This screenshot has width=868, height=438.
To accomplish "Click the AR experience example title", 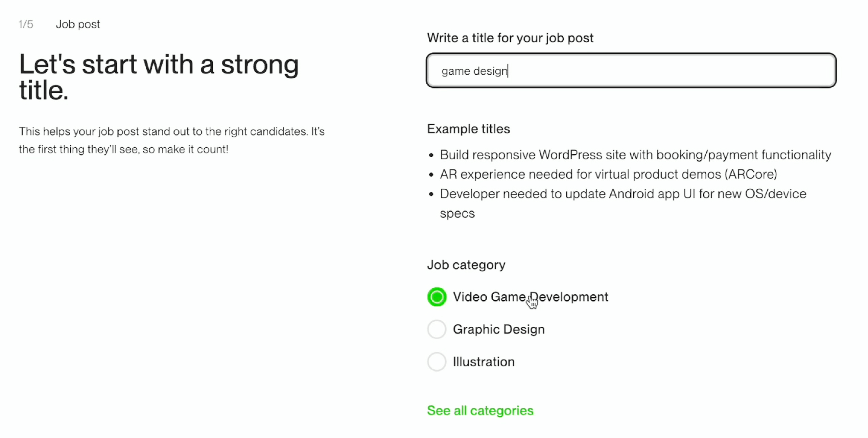I will click(x=608, y=175).
